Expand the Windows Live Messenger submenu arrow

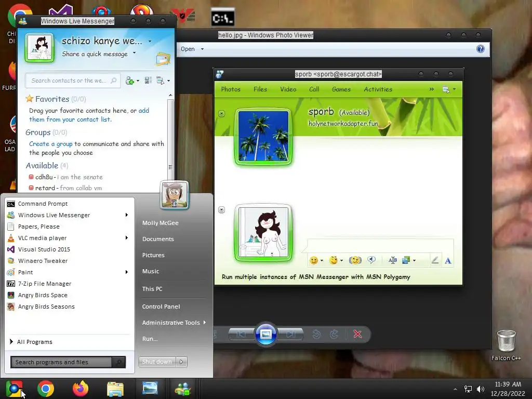(x=127, y=215)
